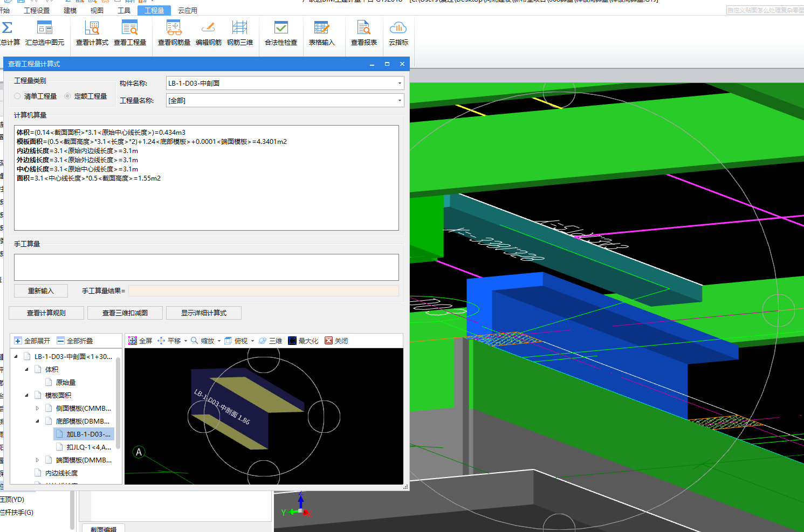Open 俯视 dropdown arrow
804x532 pixels.
pyautogui.click(x=252, y=341)
